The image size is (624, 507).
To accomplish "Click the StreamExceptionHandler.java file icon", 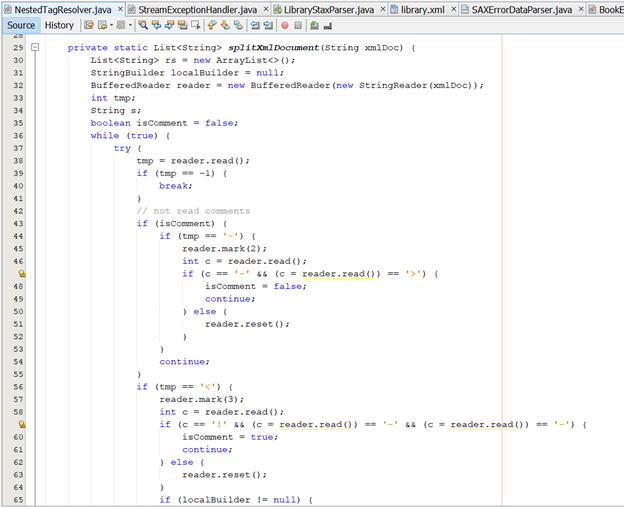I will point(132,10).
